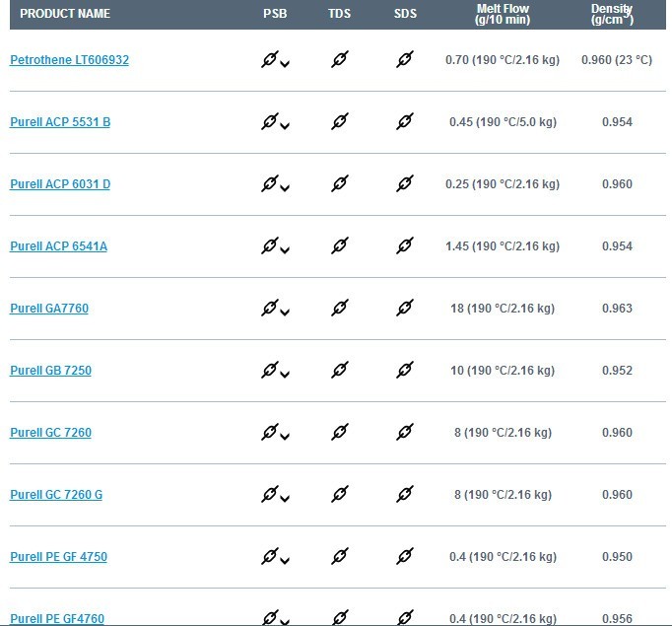Open TDS link icon for Purell PE GF 4750
Viewport: 672px width, 626px height.
[339, 557]
